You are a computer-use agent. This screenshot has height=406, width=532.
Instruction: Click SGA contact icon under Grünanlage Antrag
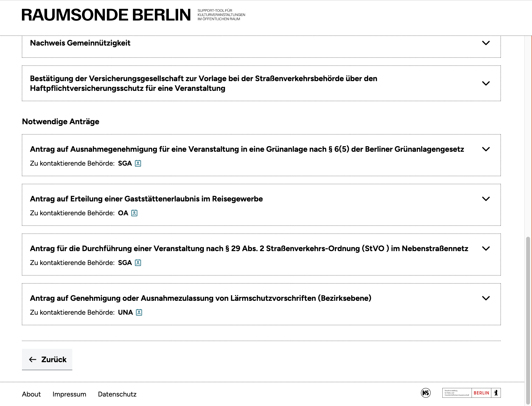pyautogui.click(x=138, y=163)
